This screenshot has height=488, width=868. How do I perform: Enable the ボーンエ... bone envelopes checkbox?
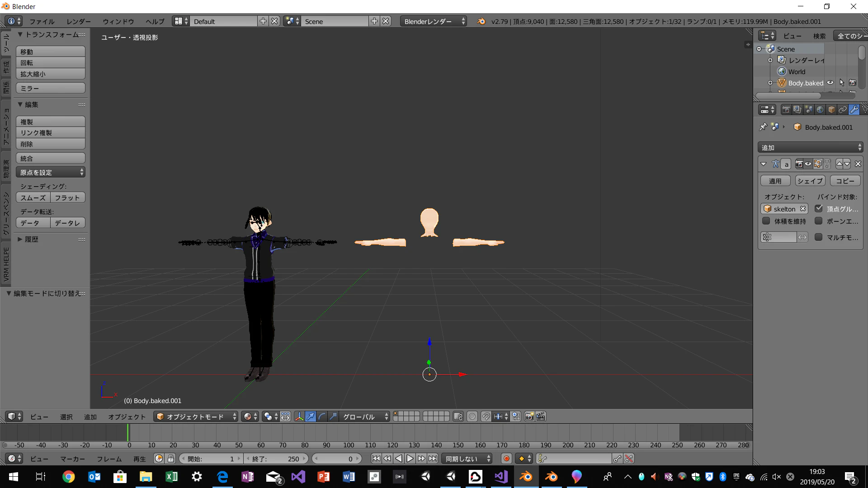click(x=818, y=221)
